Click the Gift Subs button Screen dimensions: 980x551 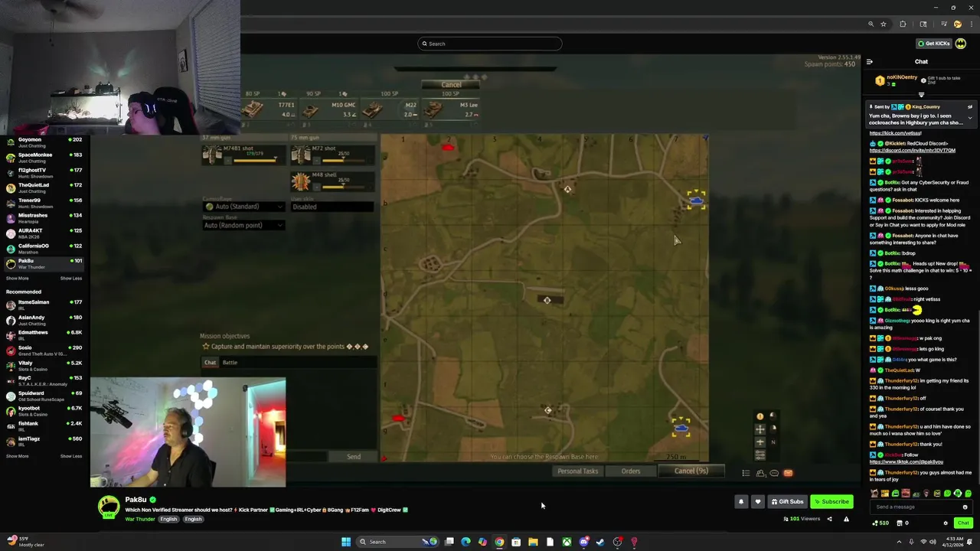[x=787, y=502]
